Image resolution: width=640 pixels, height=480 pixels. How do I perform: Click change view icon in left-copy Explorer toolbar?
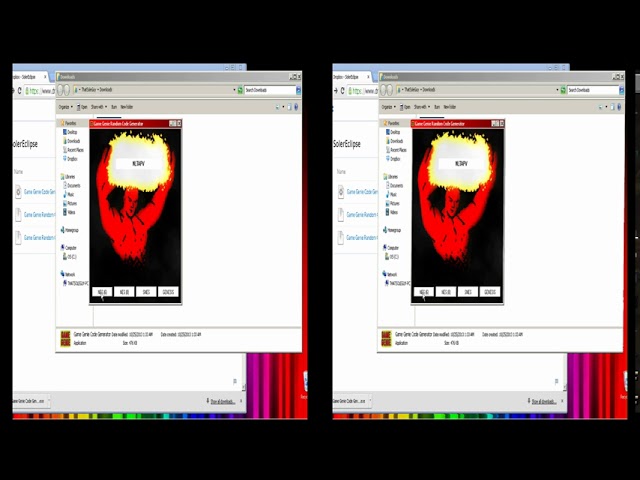[278, 107]
